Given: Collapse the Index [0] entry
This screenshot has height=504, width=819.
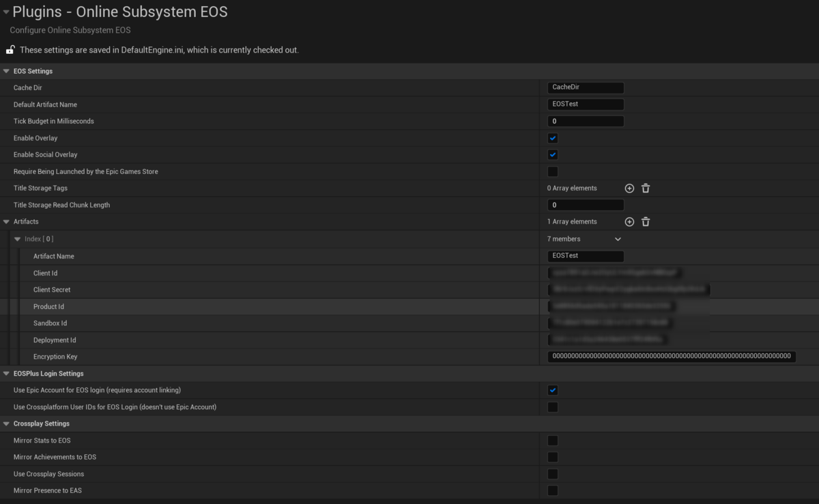Looking at the screenshot, I should coord(18,239).
